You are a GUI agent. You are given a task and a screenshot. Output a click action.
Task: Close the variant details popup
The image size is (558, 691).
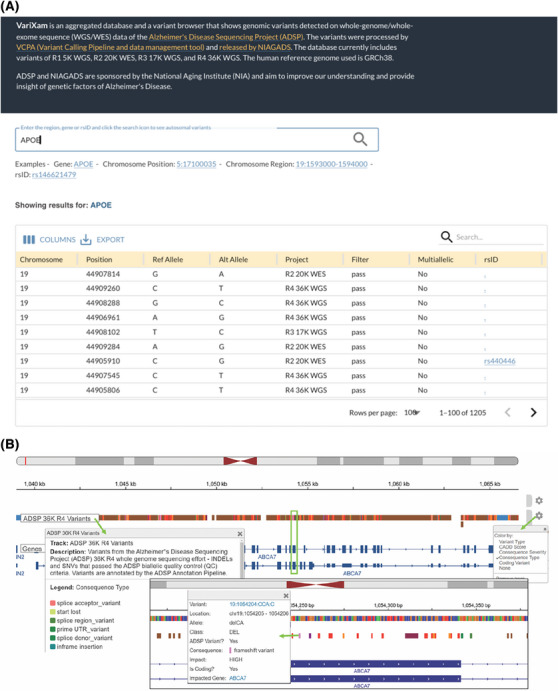[x=286, y=596]
